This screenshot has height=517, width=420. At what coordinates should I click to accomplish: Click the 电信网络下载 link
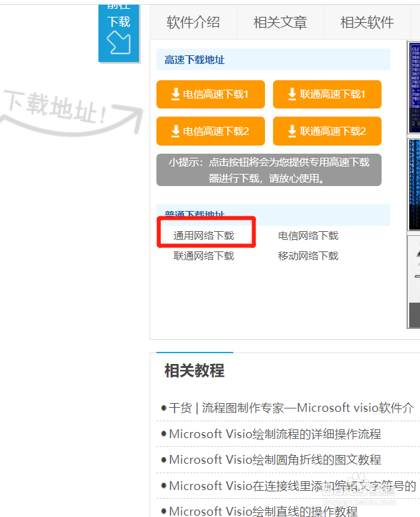(308, 236)
